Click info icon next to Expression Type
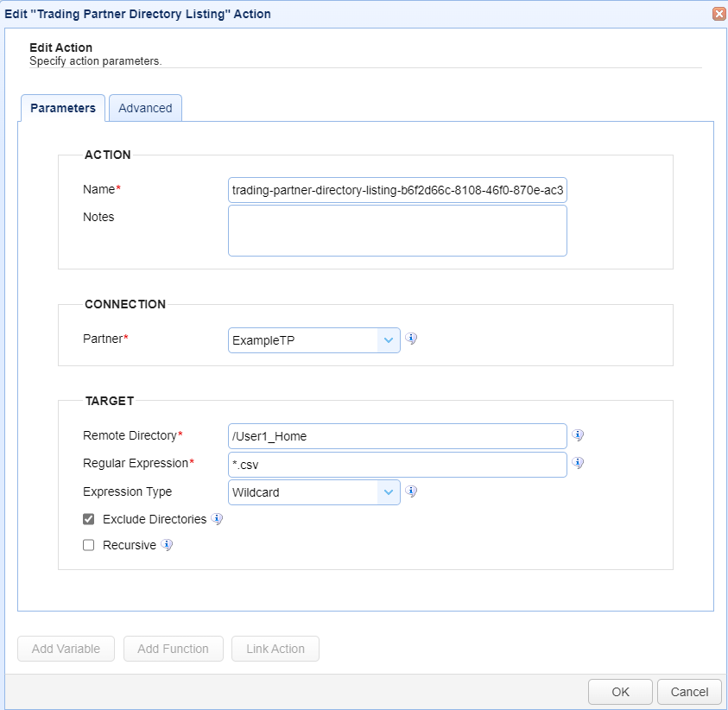The image size is (728, 710). click(x=411, y=491)
